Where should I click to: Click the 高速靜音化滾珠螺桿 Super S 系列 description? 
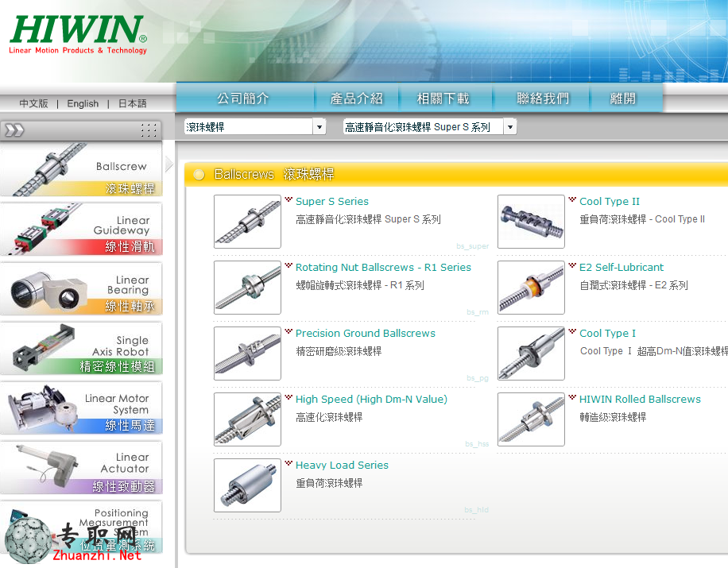click(368, 219)
